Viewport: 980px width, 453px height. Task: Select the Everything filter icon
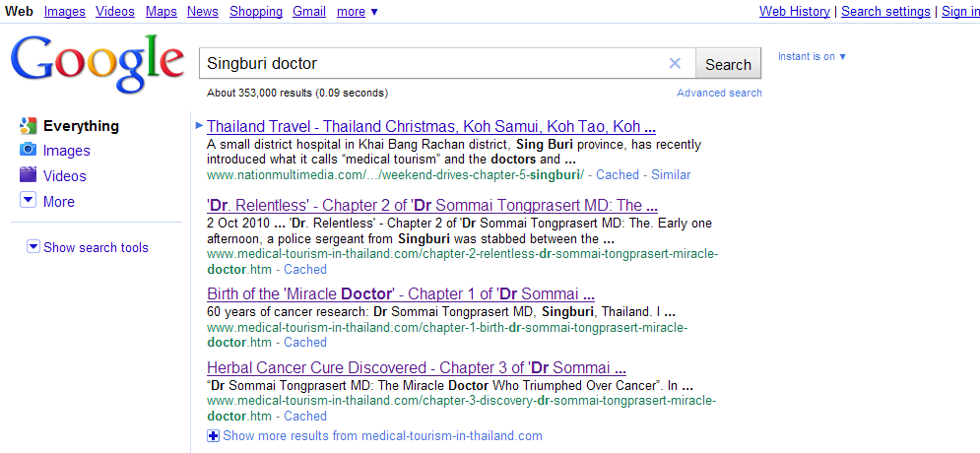click(28, 126)
